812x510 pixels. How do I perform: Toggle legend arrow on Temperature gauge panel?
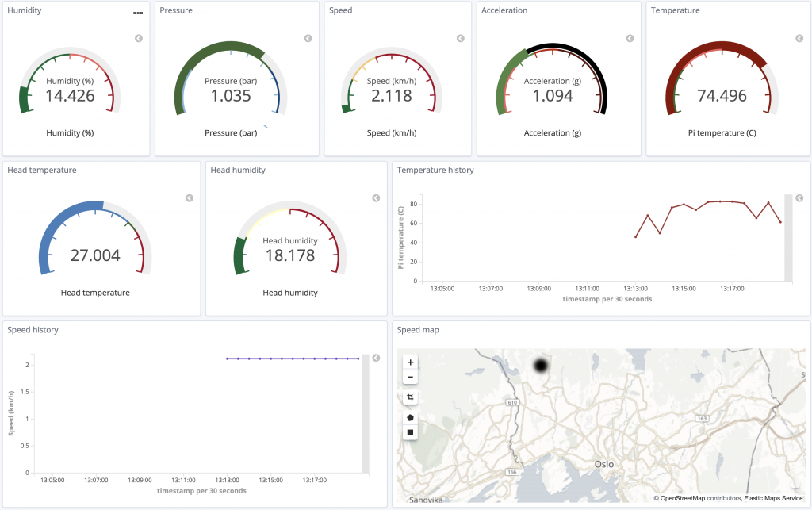[x=799, y=38]
